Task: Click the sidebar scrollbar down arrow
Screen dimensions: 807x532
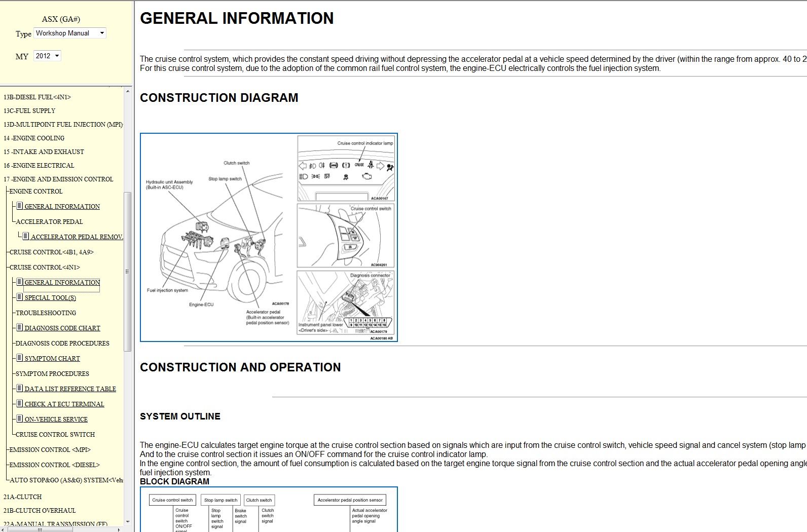Action: click(128, 521)
